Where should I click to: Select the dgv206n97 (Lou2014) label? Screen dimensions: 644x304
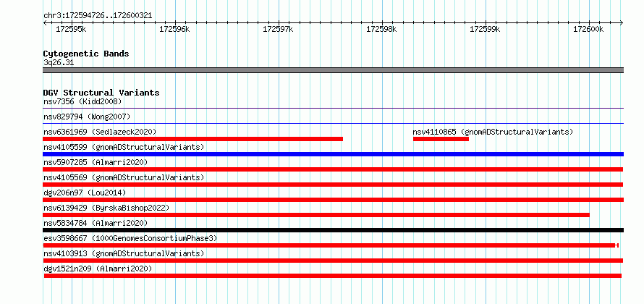coord(85,193)
